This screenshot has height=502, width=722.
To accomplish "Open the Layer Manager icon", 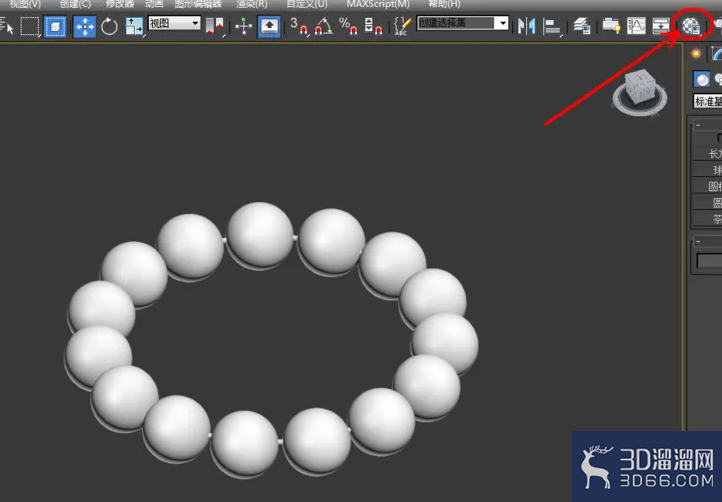I will tap(582, 26).
